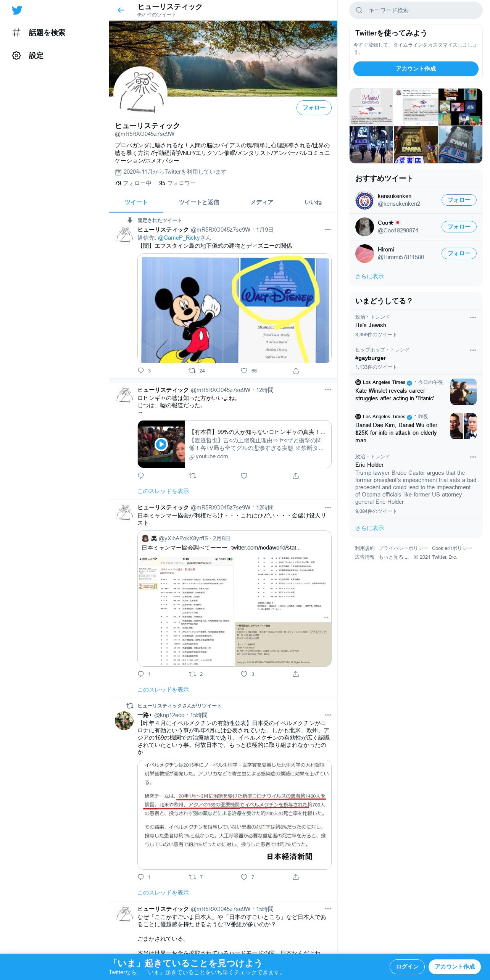
Task: Reply to the 日本ミャンマー協会 tweet
Action: point(141,674)
